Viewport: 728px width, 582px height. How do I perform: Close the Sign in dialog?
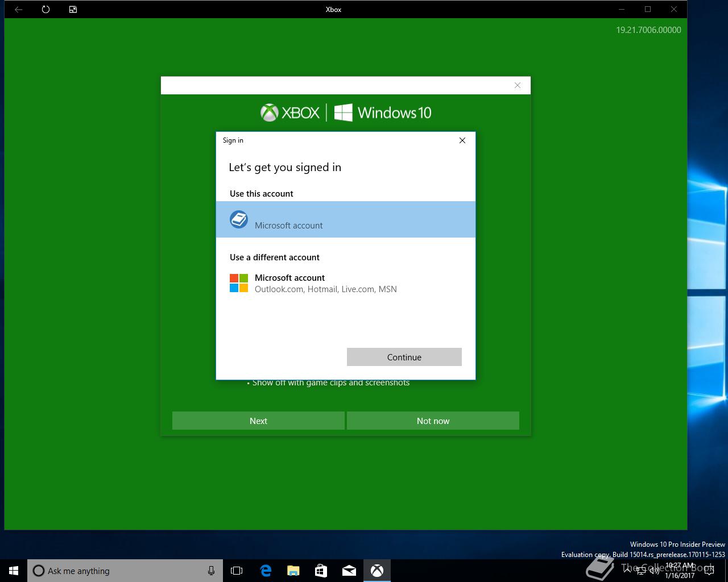462,140
